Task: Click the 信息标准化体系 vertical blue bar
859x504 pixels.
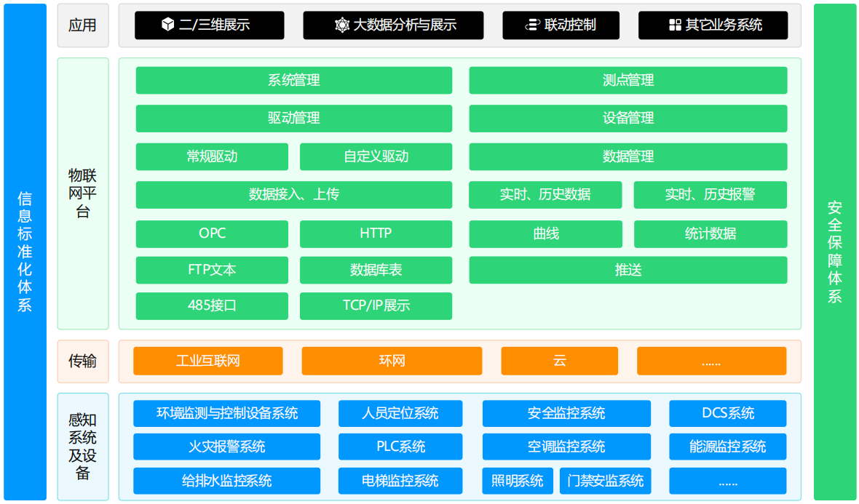Action: (25, 252)
